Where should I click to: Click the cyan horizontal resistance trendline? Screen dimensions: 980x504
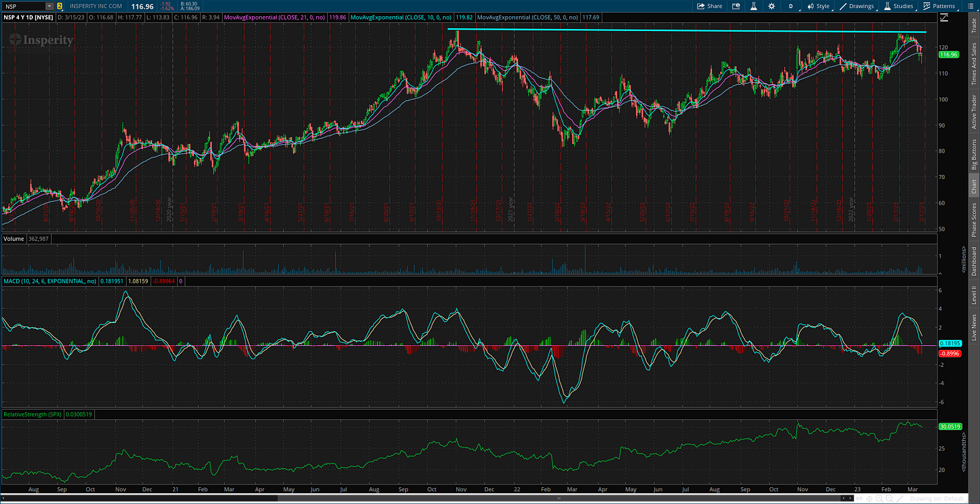pos(687,31)
